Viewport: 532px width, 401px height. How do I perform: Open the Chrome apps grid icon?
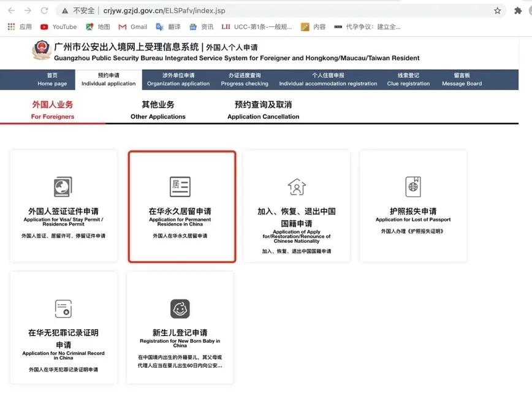click(10, 26)
